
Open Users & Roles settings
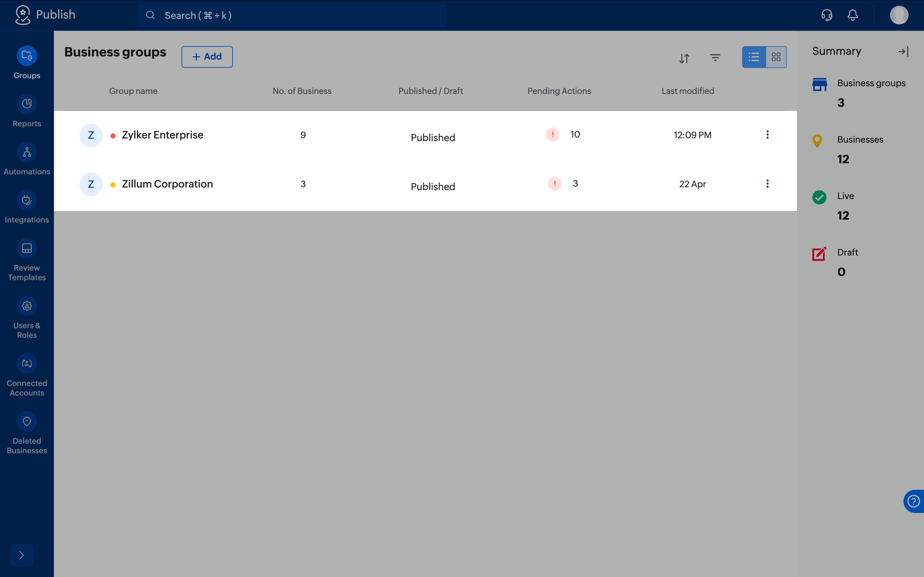(x=27, y=318)
